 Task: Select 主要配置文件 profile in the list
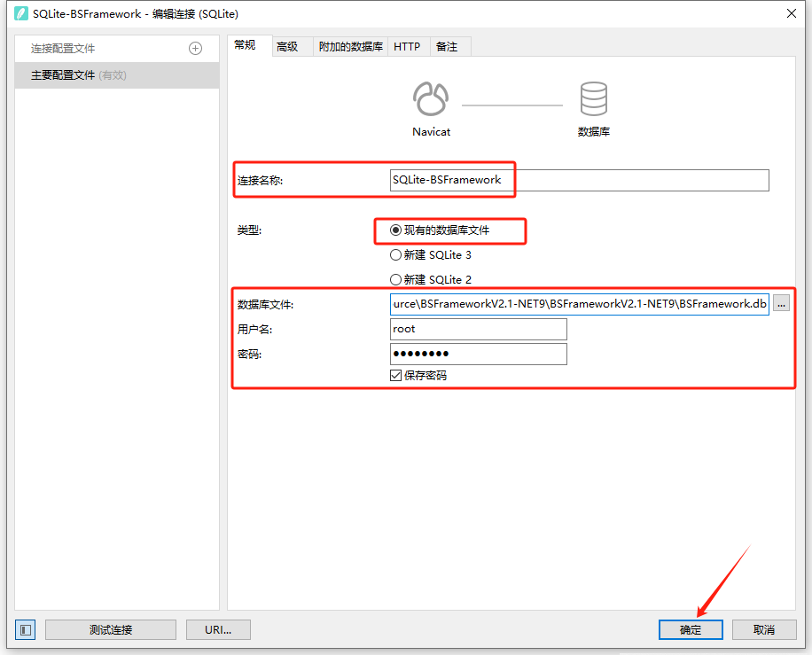[x=117, y=75]
